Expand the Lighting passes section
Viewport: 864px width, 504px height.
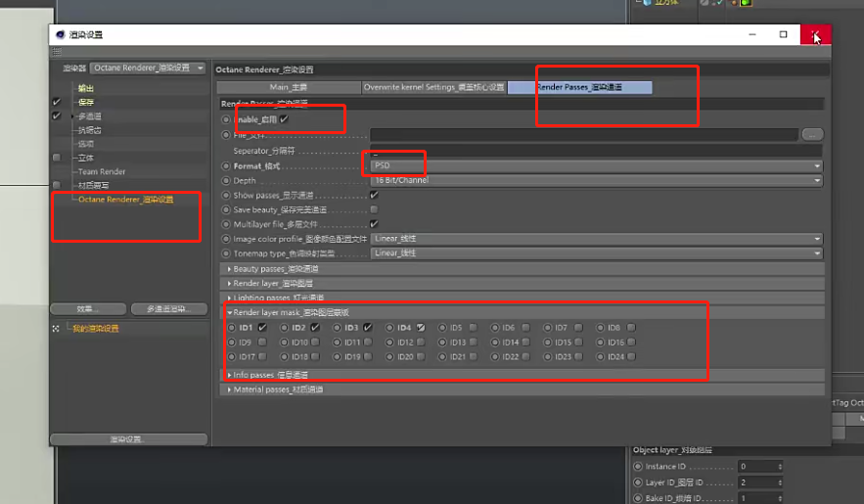[229, 298]
